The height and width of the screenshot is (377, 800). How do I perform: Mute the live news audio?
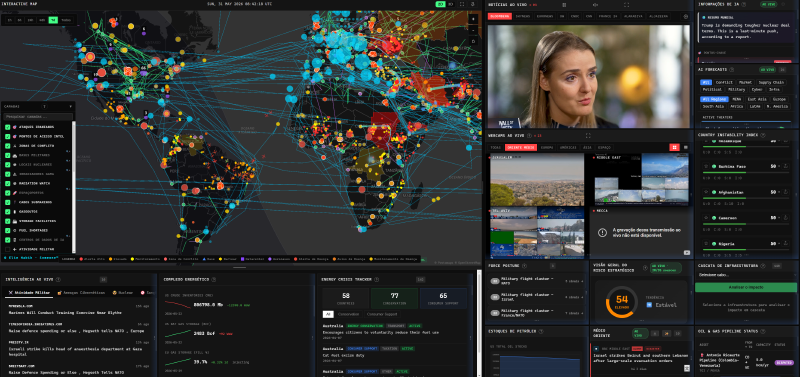(x=595, y=5)
